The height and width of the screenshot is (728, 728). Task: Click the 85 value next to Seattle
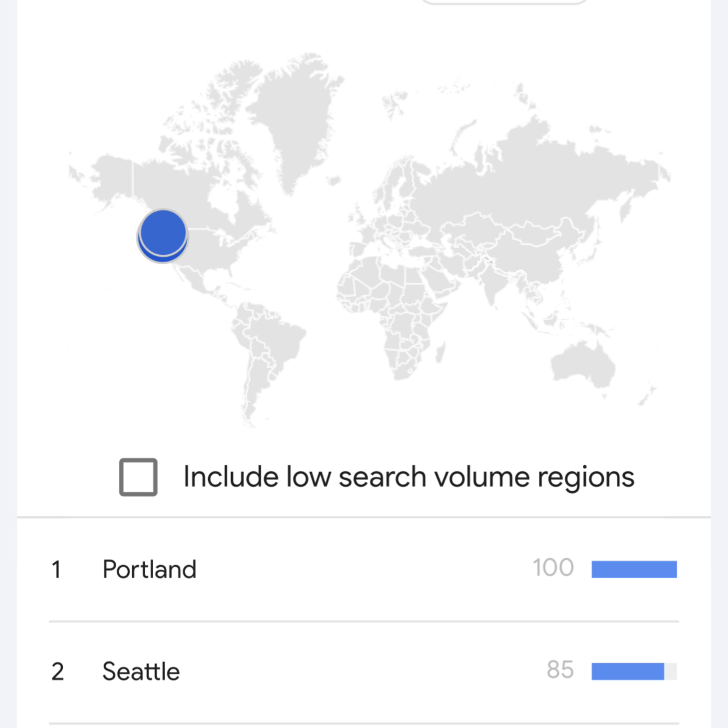(560, 670)
